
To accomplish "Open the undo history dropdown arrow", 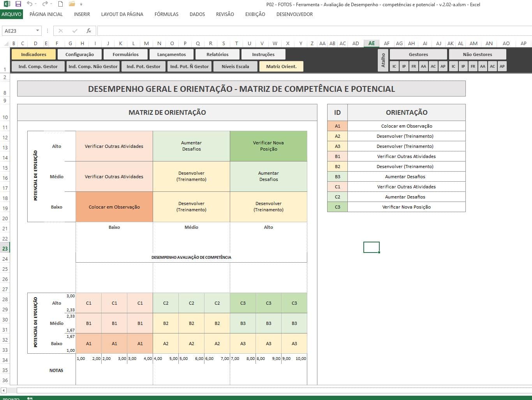I will pos(36,4).
